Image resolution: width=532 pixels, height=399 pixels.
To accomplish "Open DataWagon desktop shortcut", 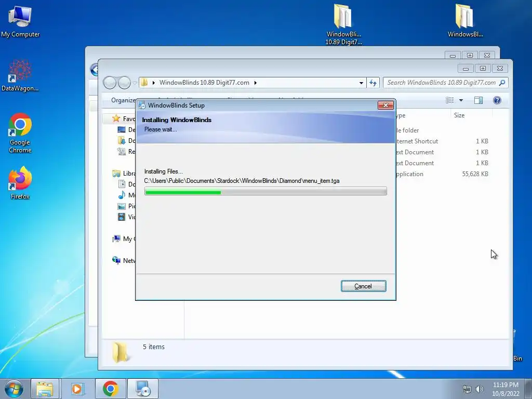I will [20, 75].
